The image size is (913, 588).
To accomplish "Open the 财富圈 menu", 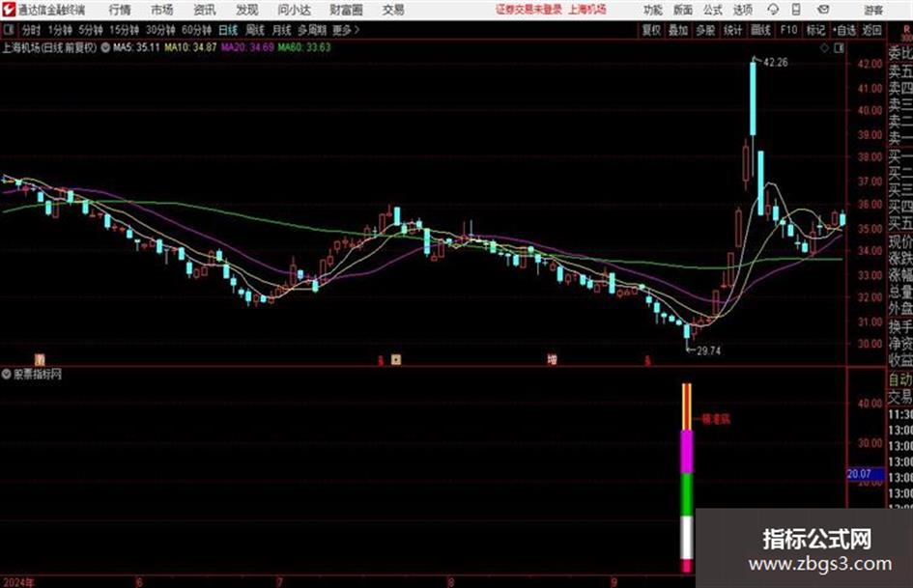I will pyautogui.click(x=346, y=10).
